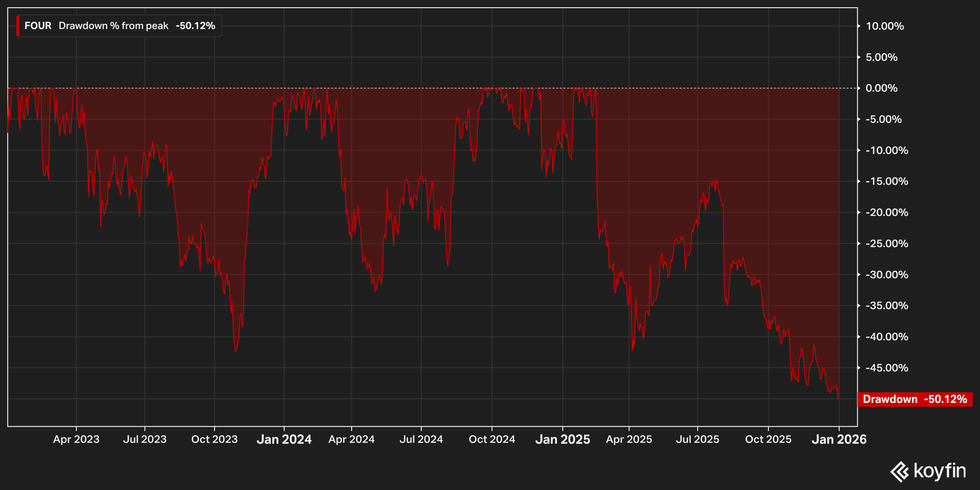Click the Jan 2025 x-axis label
The image size is (980, 490).
[562, 439]
